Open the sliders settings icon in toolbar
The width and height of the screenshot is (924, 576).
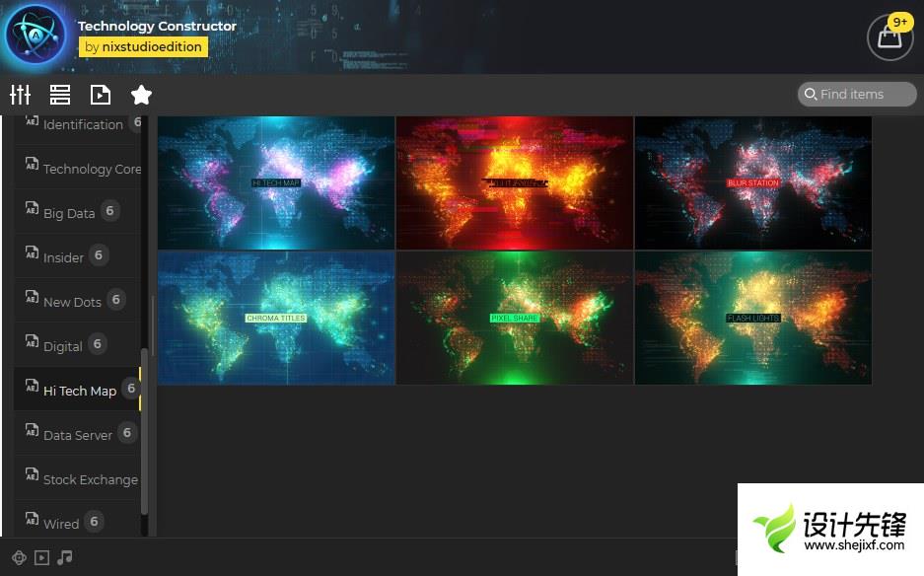(21, 95)
